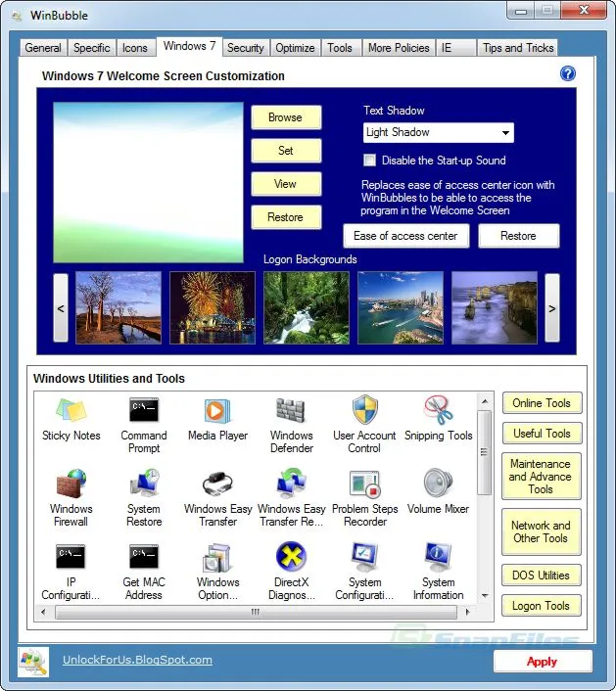
Task: Show next logon backgrounds with right arrow
Action: pos(552,308)
